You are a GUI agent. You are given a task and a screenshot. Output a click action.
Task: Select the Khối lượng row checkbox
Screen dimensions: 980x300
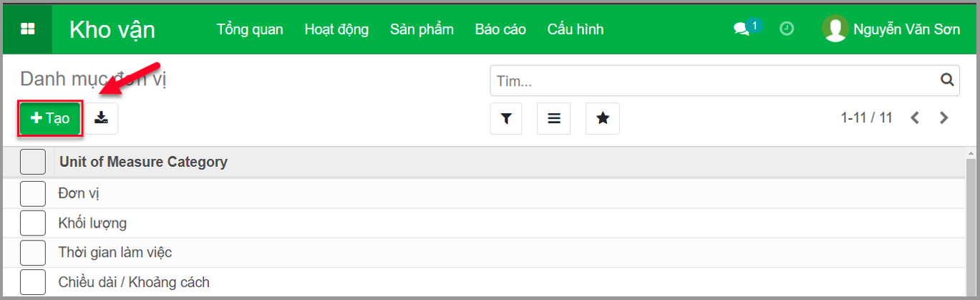tap(33, 223)
